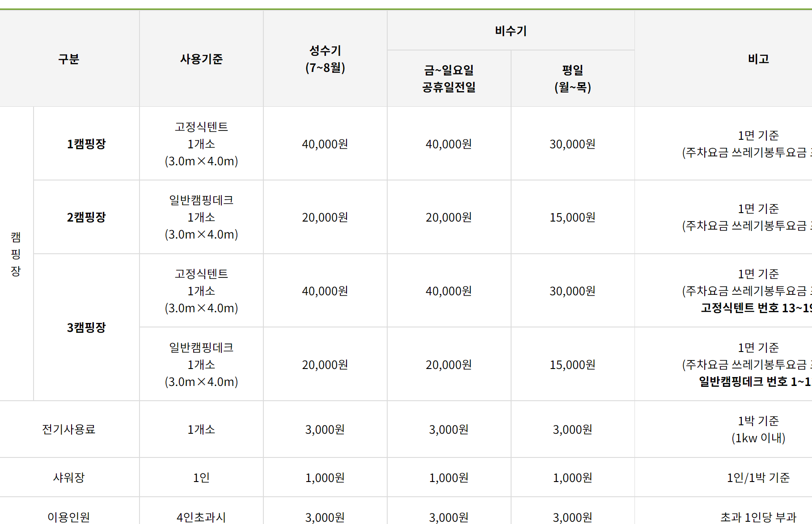Click the 사용기준 column header
812x524 pixels.
click(x=201, y=59)
